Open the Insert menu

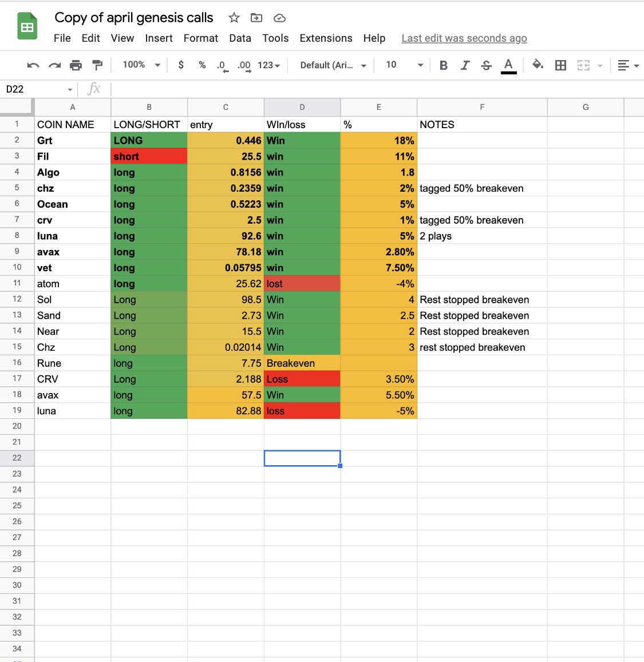pyautogui.click(x=159, y=38)
